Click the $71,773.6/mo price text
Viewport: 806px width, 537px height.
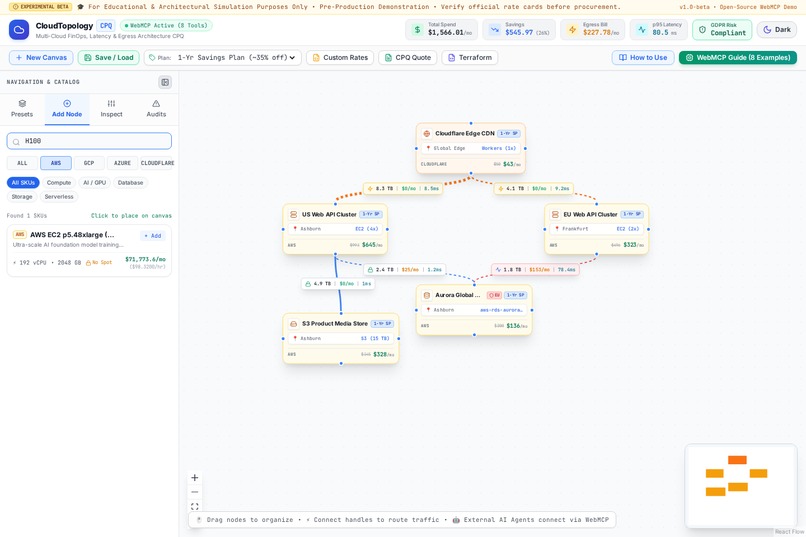145,260
